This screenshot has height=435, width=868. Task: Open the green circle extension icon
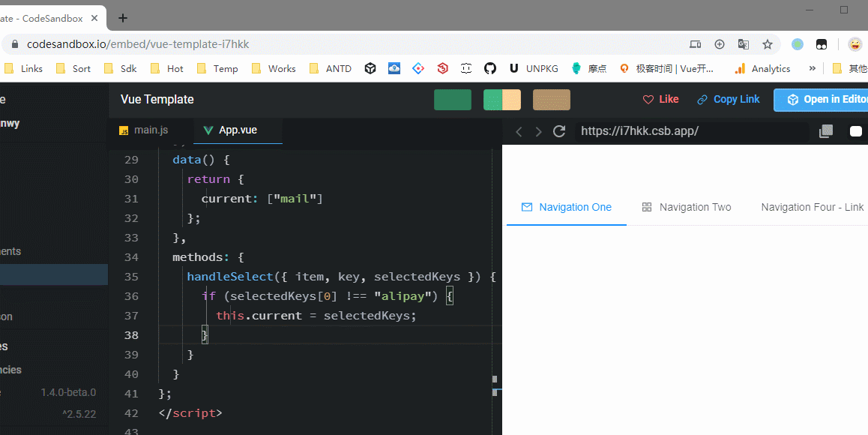797,44
